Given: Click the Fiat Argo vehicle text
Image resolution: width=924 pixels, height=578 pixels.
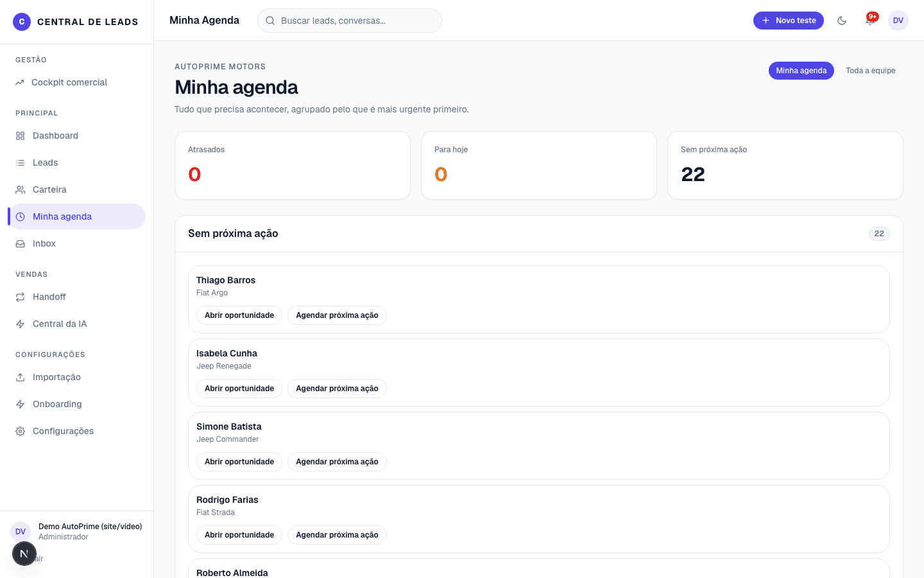Looking at the screenshot, I should click(212, 293).
